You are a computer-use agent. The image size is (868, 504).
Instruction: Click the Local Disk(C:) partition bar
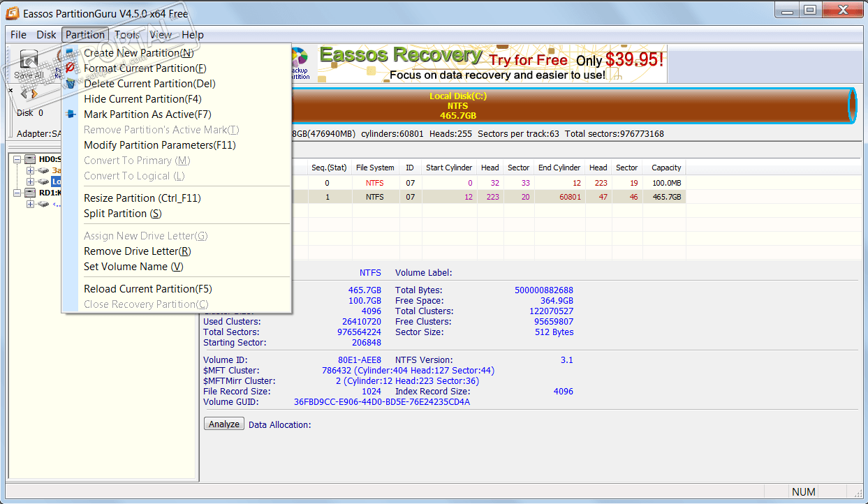click(x=573, y=105)
